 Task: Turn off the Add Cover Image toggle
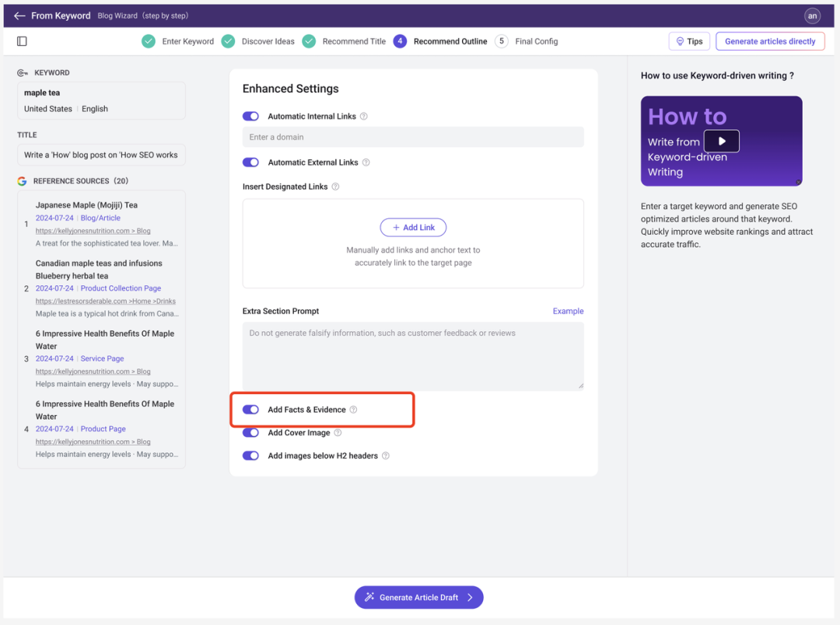click(250, 433)
